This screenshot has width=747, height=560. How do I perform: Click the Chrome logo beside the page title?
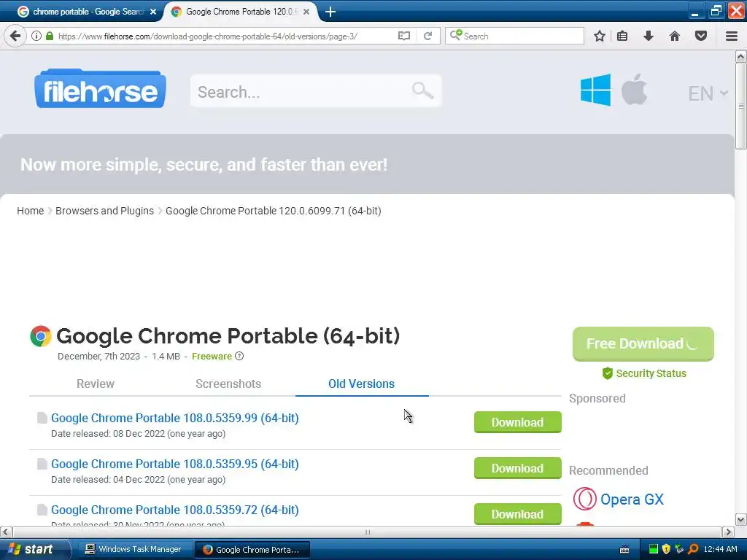(x=41, y=335)
